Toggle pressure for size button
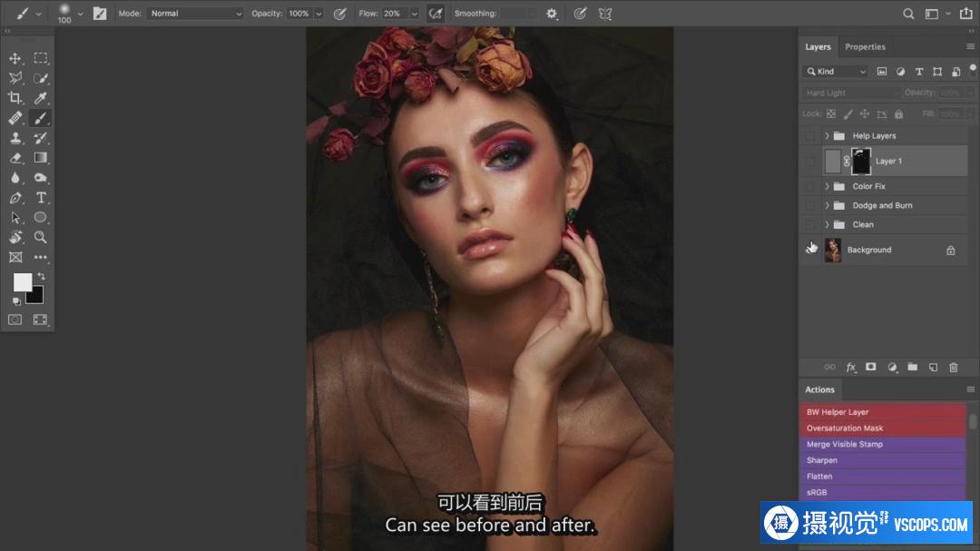This screenshot has height=551, width=980. [x=580, y=13]
